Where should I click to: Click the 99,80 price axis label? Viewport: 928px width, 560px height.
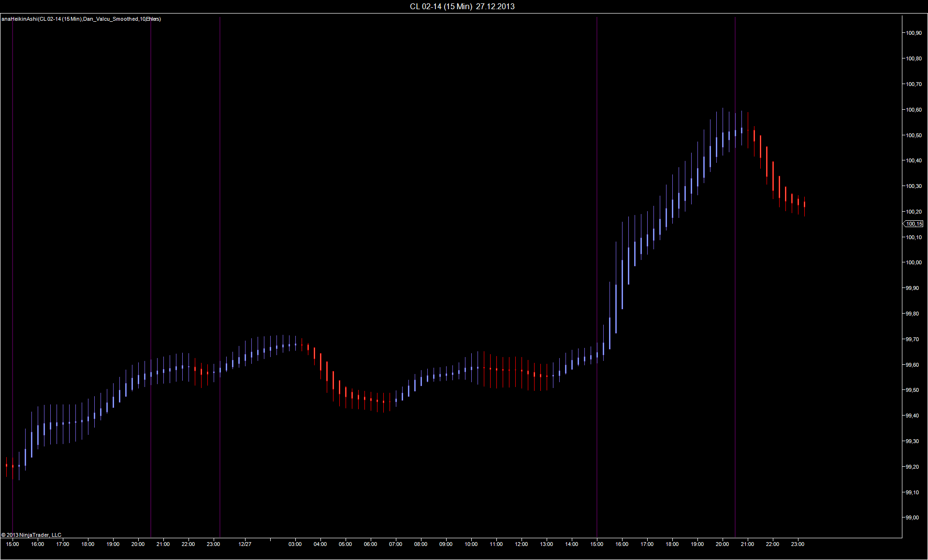coord(912,314)
